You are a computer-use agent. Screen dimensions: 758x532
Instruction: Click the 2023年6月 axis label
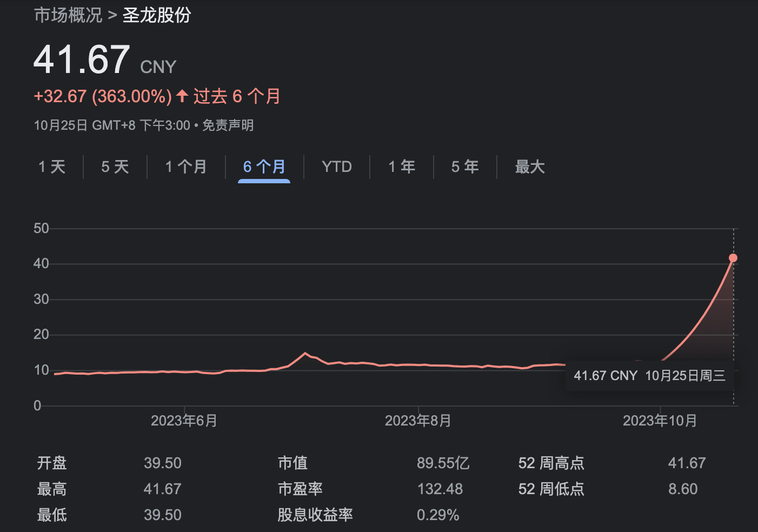click(184, 421)
